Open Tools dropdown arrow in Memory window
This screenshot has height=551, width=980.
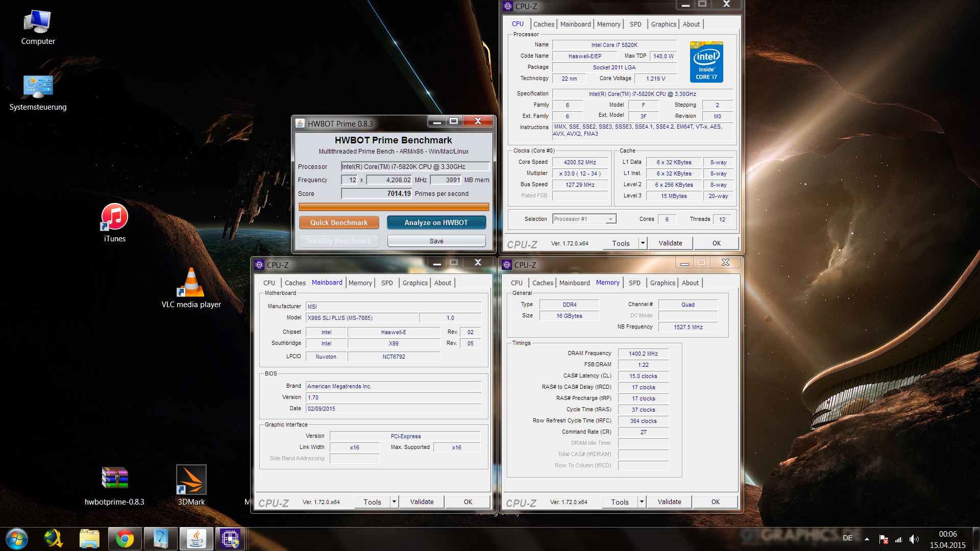coord(642,502)
